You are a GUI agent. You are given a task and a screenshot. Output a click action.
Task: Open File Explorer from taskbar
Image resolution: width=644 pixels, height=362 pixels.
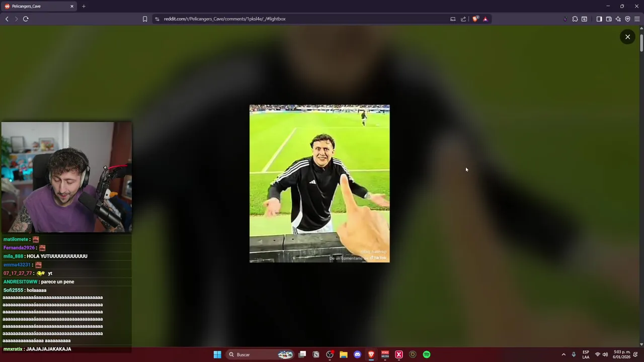click(x=344, y=354)
